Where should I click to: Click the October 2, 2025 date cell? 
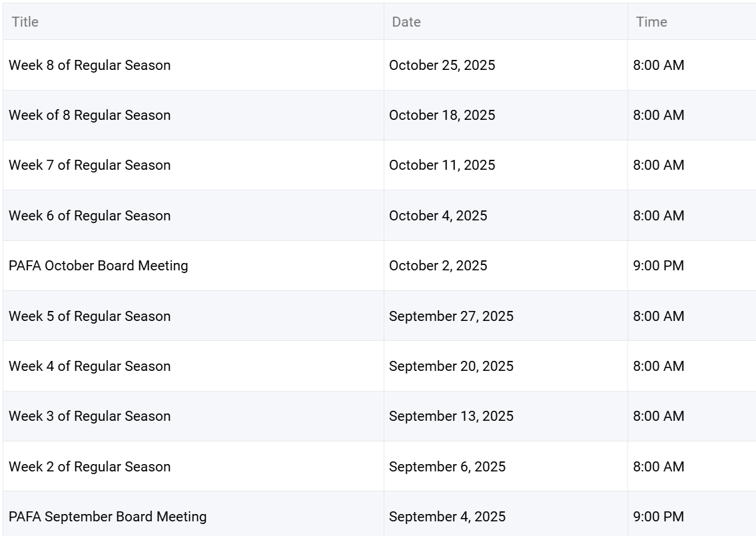pyautogui.click(x=438, y=266)
